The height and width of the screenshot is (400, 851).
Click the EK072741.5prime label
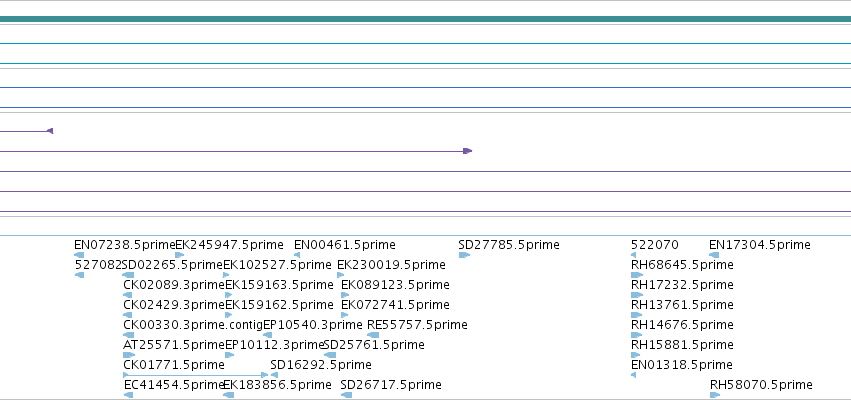coord(395,305)
